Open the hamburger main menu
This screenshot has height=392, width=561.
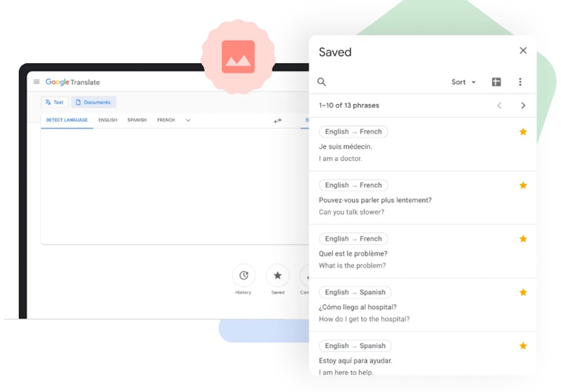coord(36,82)
